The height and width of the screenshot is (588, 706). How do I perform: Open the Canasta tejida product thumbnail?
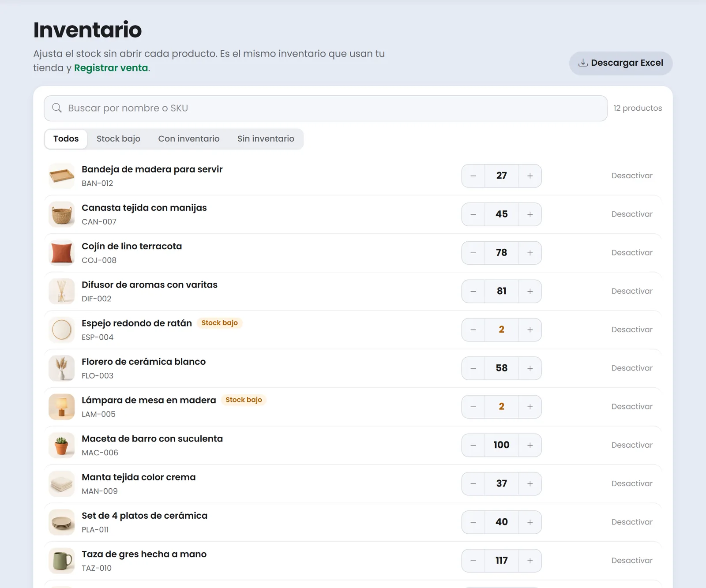coord(62,214)
